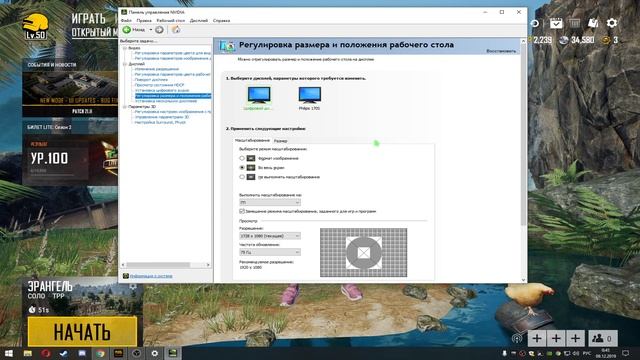Viewport: 640px width, 360px height.
Task: Open video image settings under Видео
Action: click(x=173, y=58)
